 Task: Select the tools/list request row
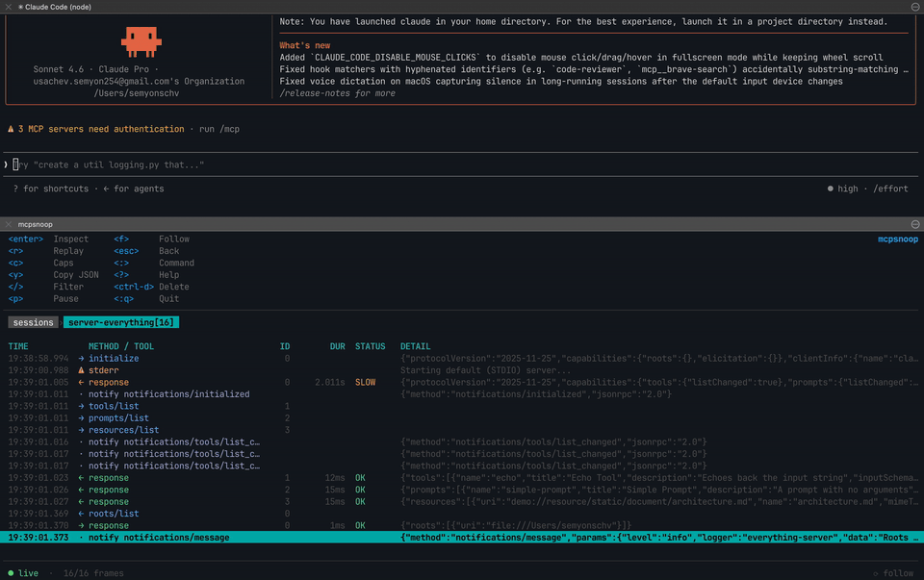coord(462,406)
